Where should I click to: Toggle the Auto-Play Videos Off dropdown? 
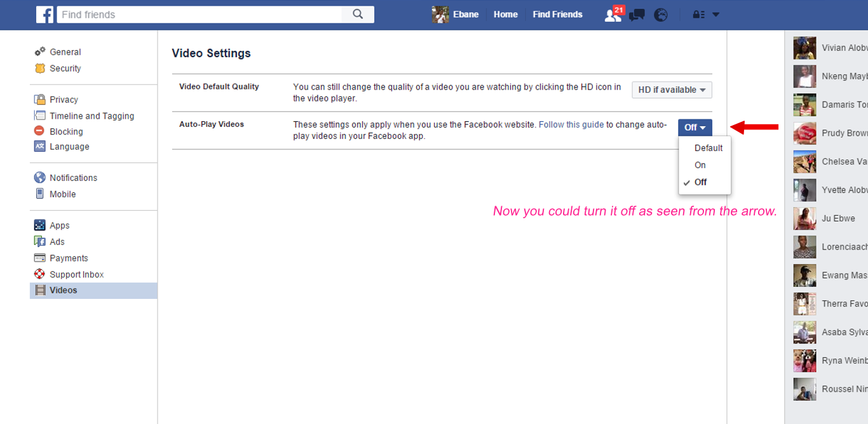click(695, 128)
